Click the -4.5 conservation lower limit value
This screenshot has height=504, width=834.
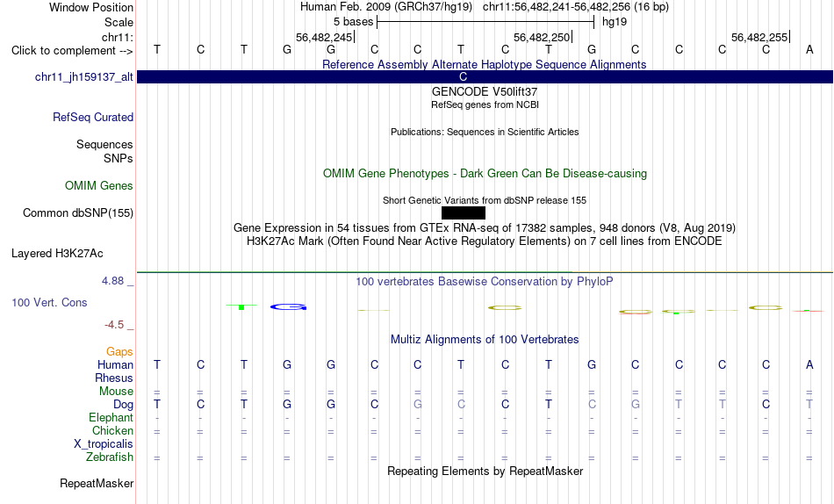click(114, 325)
